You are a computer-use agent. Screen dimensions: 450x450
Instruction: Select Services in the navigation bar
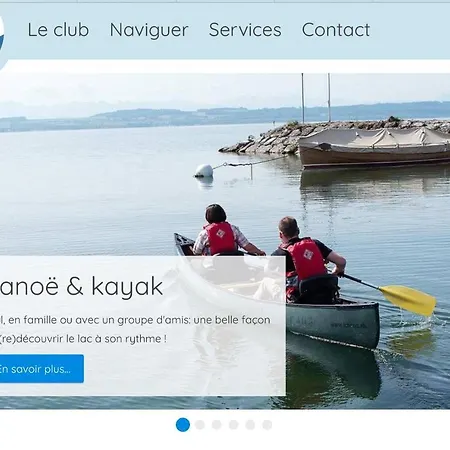coord(245,30)
